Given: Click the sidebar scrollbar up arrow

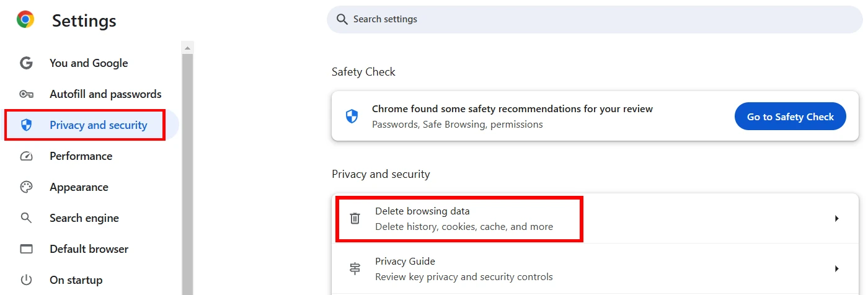Looking at the screenshot, I should tap(188, 47).
